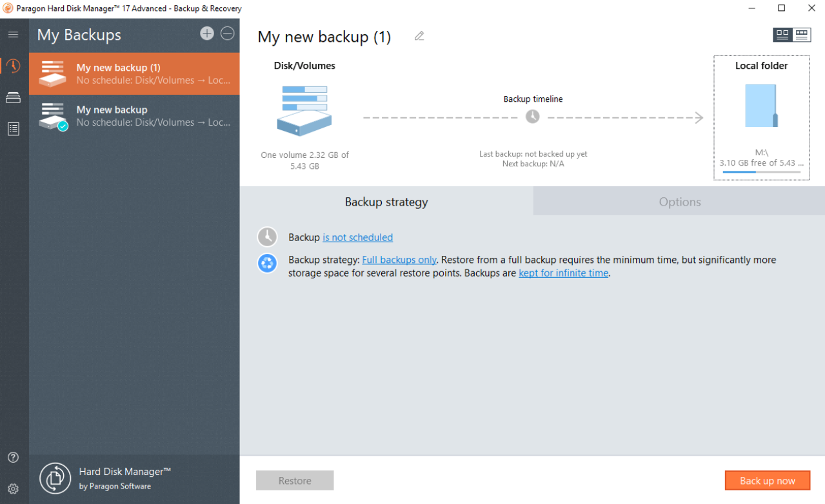Click the "kept for infinite time" link
This screenshot has height=504, width=825.
[x=562, y=273]
